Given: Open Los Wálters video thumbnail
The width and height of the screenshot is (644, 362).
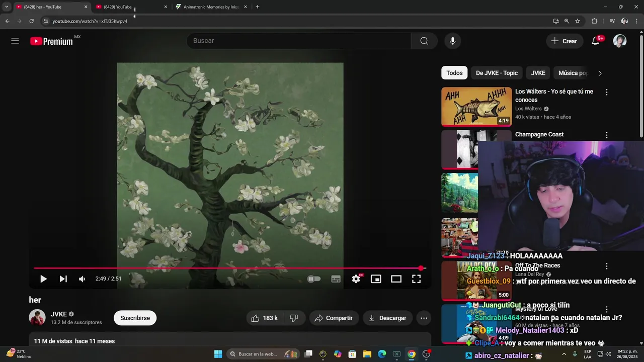Looking at the screenshot, I should click(x=476, y=107).
